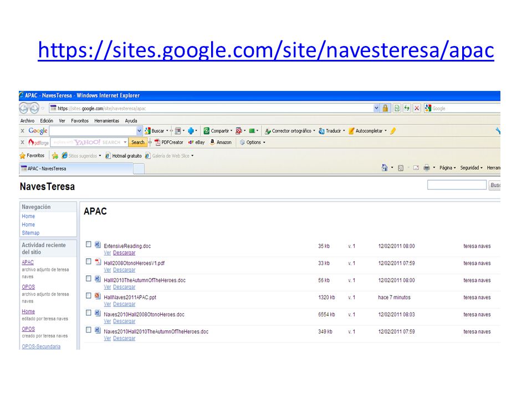The width and height of the screenshot is (532, 399).
Task: Click the OPOS-Secundaria sidebar link
Action: point(41,346)
